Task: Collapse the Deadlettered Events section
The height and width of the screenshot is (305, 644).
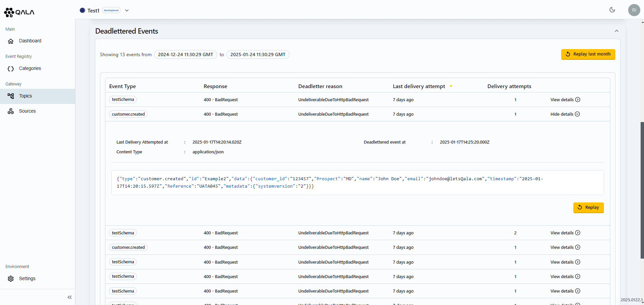Action: pyautogui.click(x=616, y=31)
